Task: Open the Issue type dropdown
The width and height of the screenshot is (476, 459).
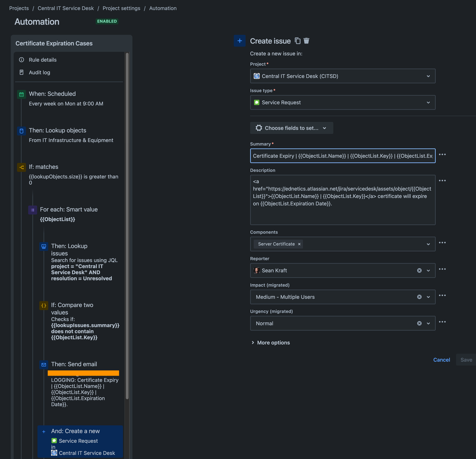Action: (343, 102)
